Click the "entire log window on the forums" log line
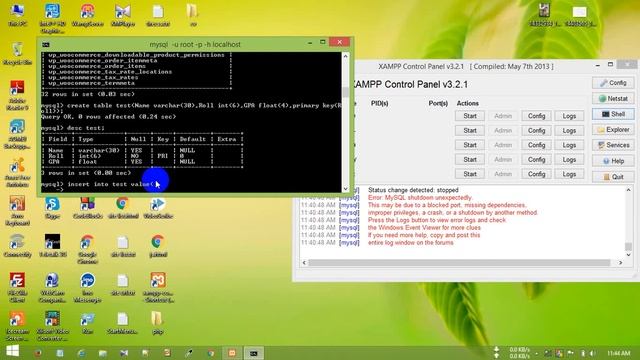The width and height of the screenshot is (640, 360). 411,242
